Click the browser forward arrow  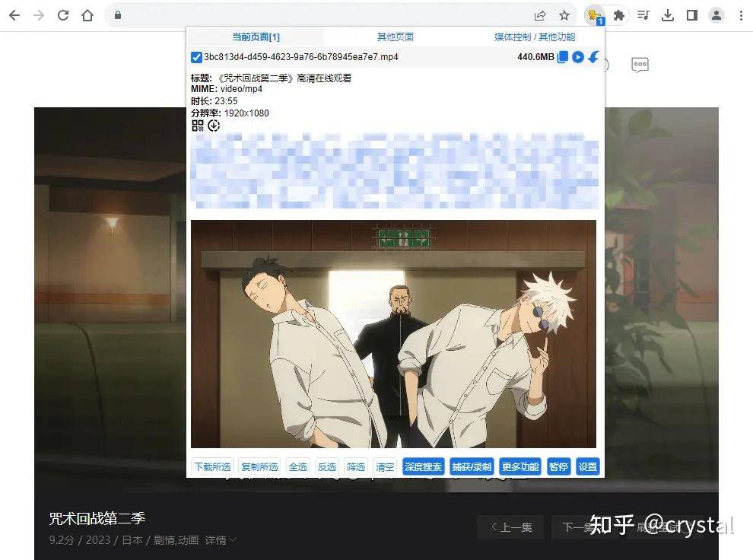(x=39, y=15)
